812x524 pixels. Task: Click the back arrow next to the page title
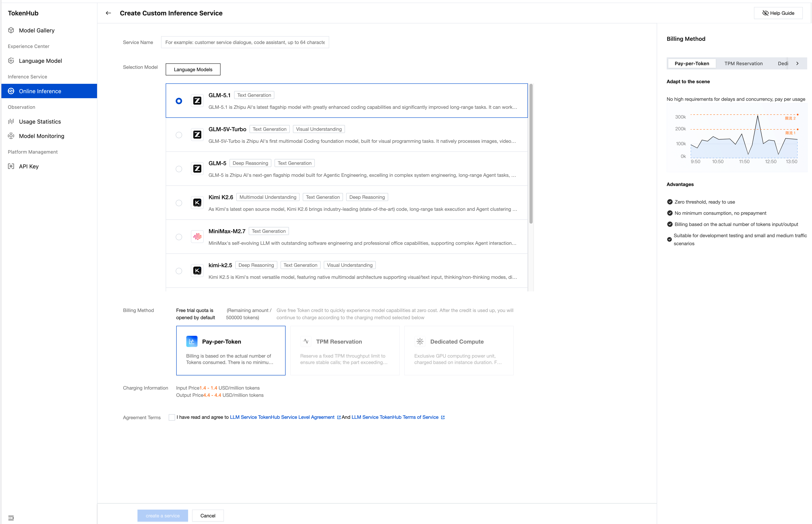point(108,13)
